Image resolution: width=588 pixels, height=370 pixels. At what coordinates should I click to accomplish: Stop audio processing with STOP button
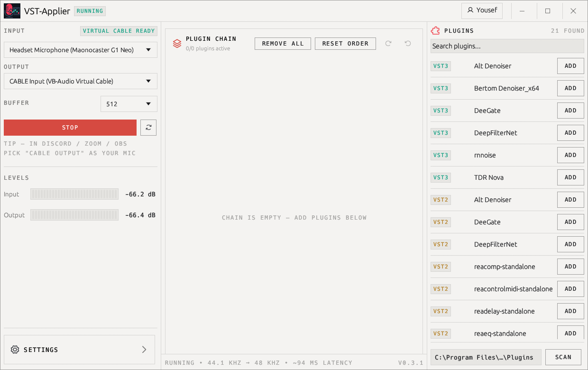click(x=70, y=128)
